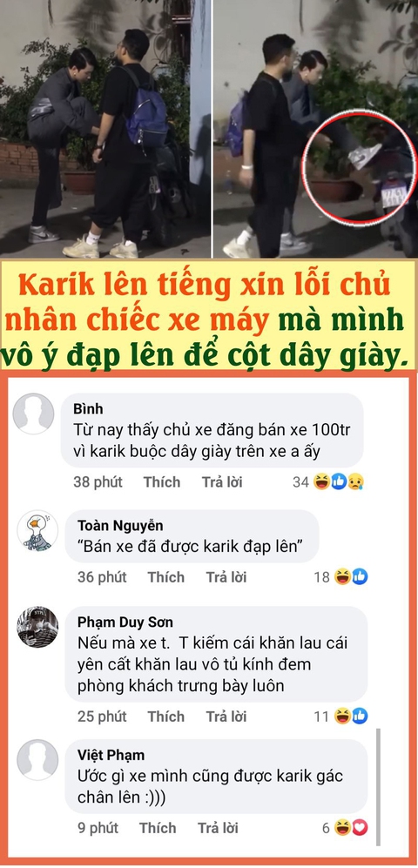Viewport: 418px width, 868px height.
Task: Open Việt Phạm's default avatar
Action: coord(37,759)
